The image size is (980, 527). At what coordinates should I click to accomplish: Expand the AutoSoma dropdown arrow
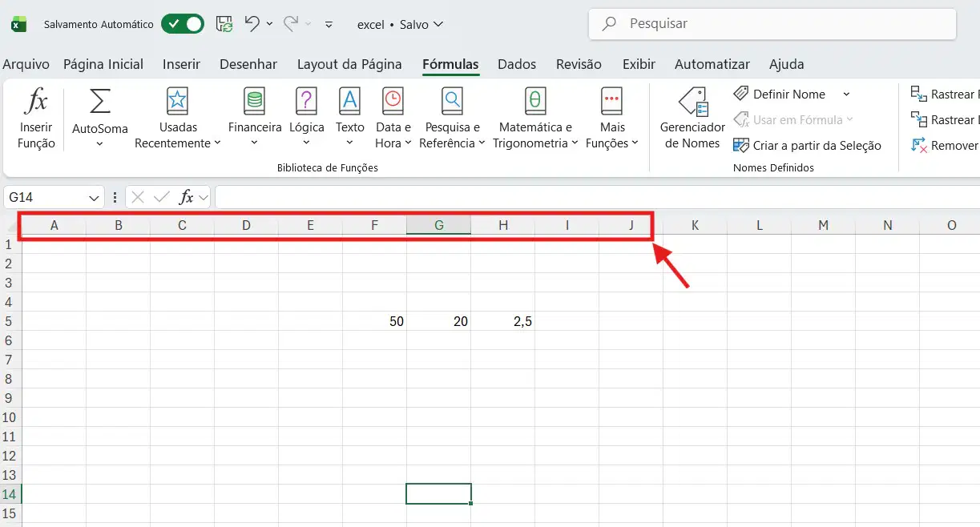pos(100,144)
